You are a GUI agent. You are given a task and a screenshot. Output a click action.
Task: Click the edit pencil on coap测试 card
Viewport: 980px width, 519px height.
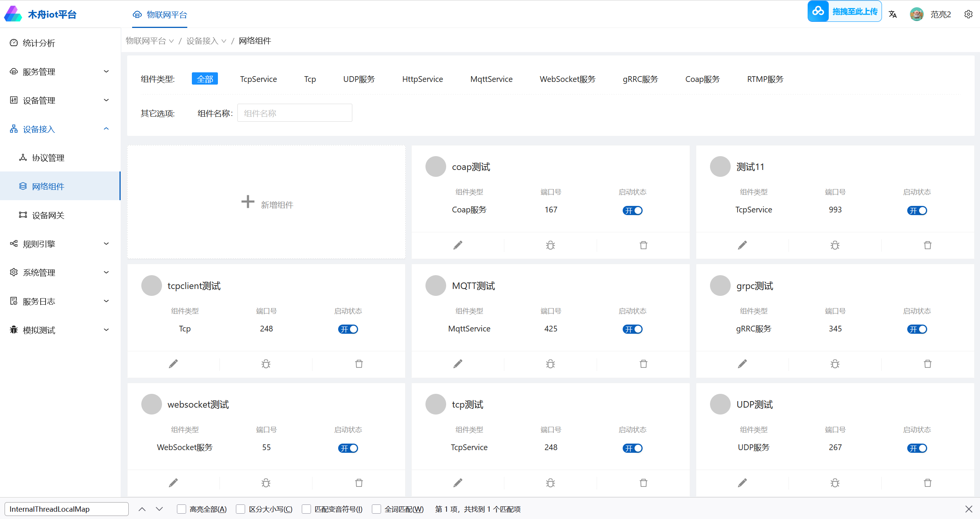pyautogui.click(x=458, y=245)
